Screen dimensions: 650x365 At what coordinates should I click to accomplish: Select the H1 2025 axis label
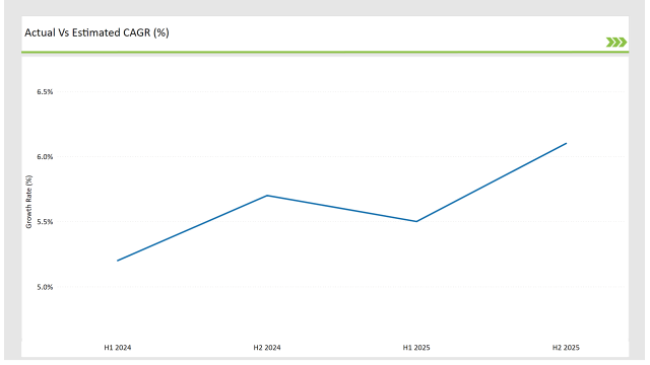pos(416,348)
